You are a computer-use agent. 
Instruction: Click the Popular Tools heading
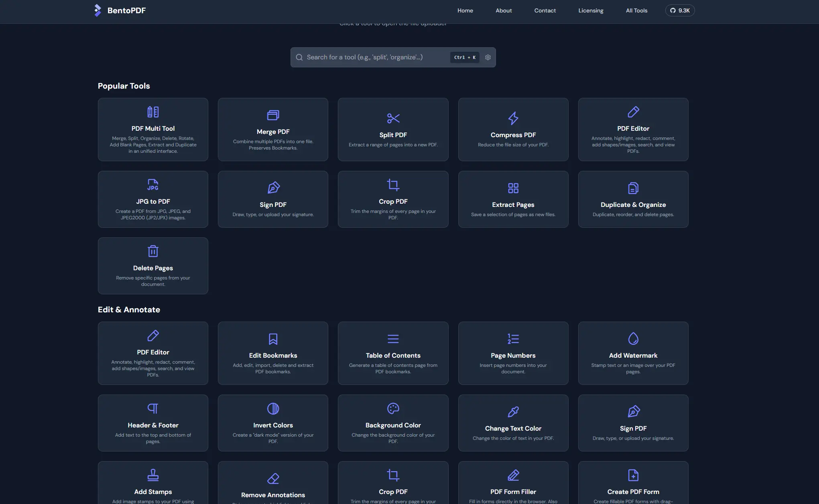click(124, 86)
